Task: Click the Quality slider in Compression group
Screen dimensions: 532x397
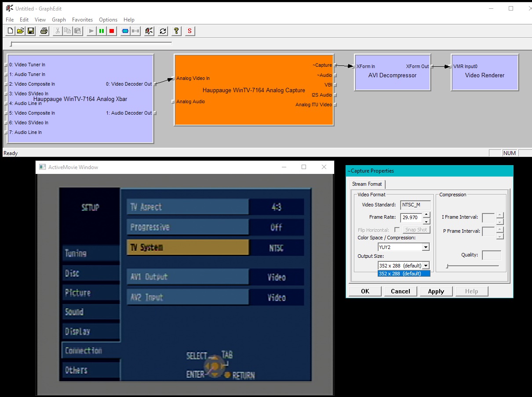Action: (473, 266)
